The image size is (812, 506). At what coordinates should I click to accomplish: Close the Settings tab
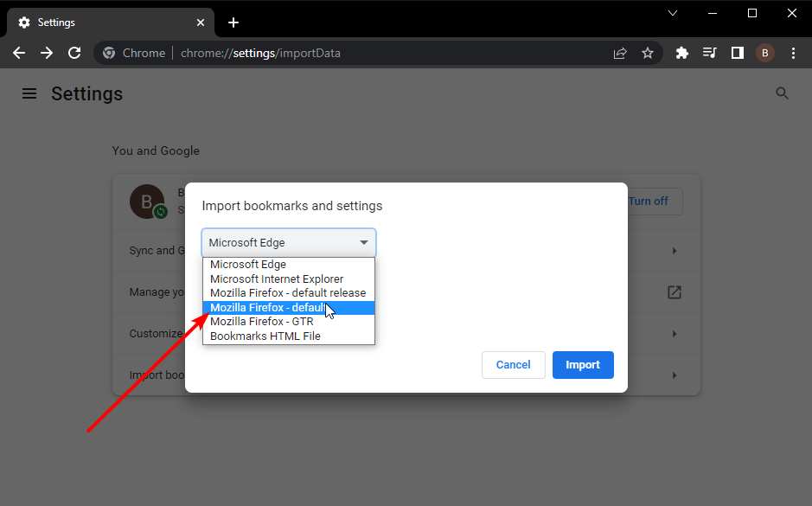click(x=201, y=22)
